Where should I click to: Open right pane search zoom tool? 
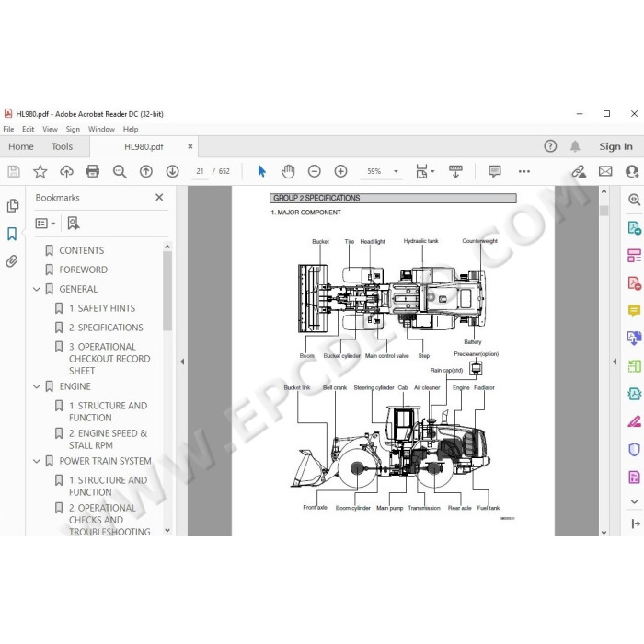click(634, 200)
